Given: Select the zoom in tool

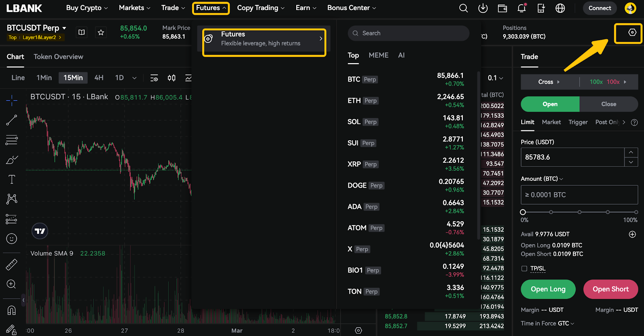Looking at the screenshot, I should 12,284.
